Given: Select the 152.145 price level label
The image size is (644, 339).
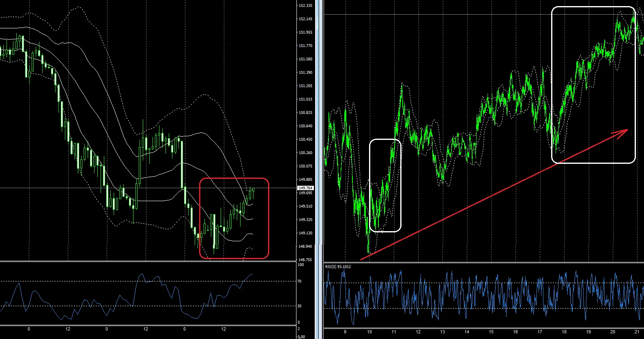Looking at the screenshot, I should 305,19.
